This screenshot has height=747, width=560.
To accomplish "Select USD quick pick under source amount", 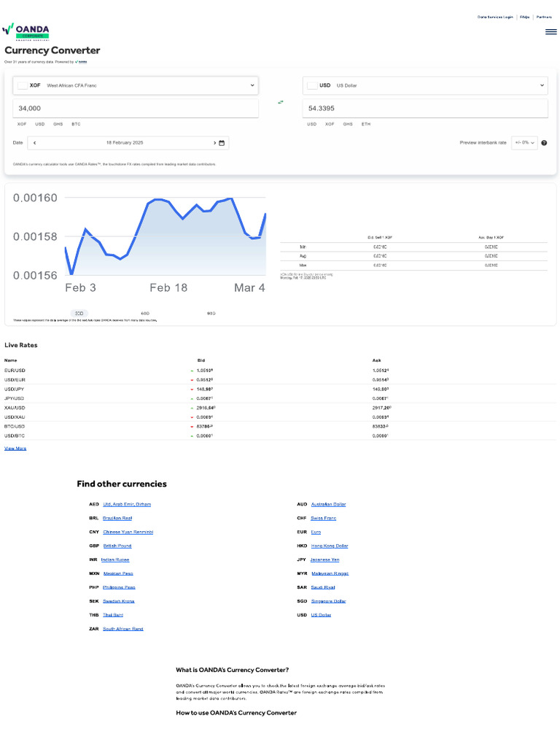I will coord(40,124).
